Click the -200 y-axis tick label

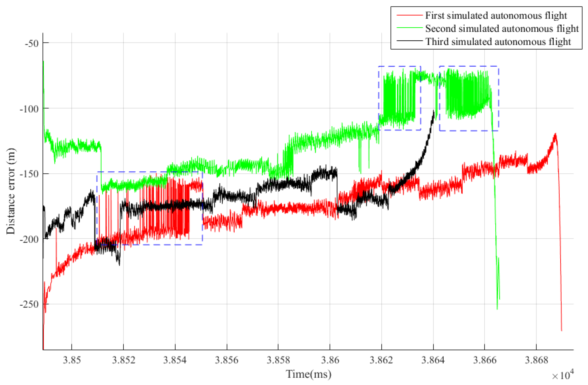click(30, 239)
